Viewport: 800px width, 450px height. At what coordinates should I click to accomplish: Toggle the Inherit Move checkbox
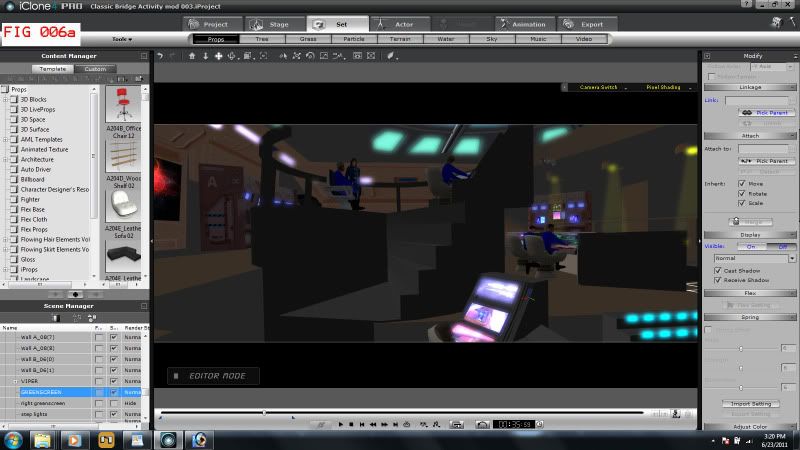click(x=742, y=184)
